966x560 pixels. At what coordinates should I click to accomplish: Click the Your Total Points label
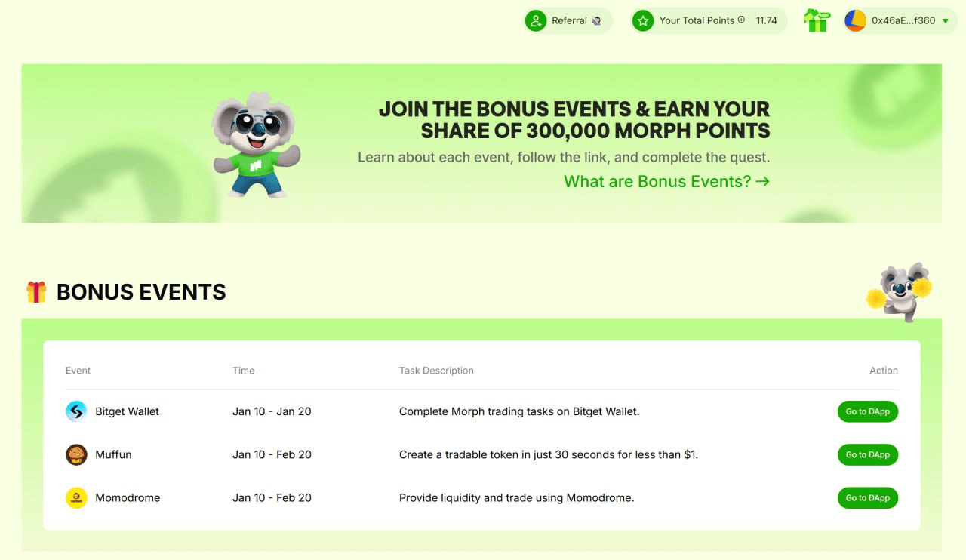pos(696,21)
